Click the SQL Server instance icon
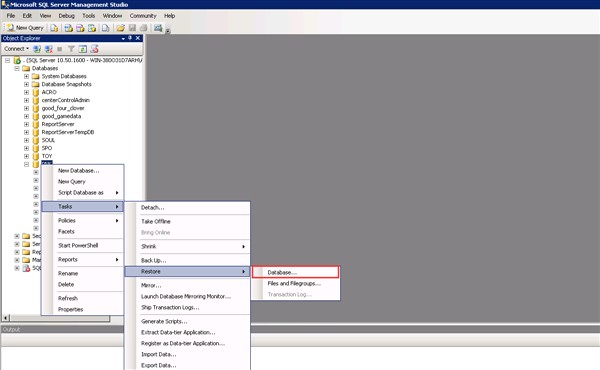This screenshot has width=600, height=370. click(17, 60)
